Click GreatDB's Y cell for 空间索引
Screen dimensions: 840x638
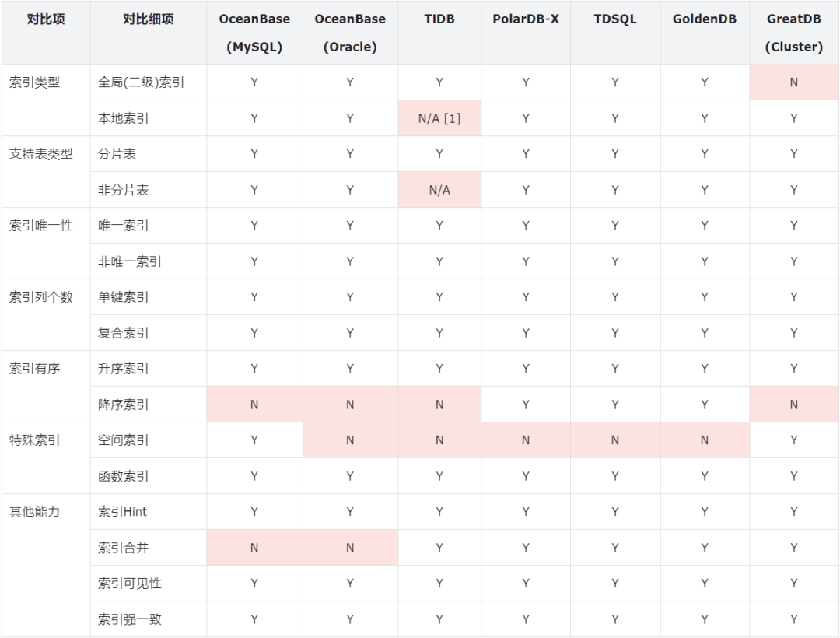tap(794, 440)
